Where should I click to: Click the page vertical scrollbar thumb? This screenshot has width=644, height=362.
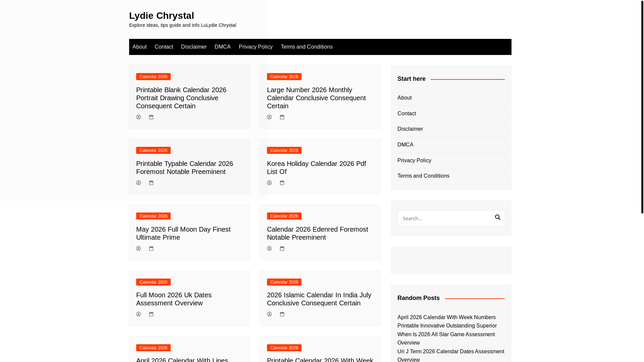(642, 107)
